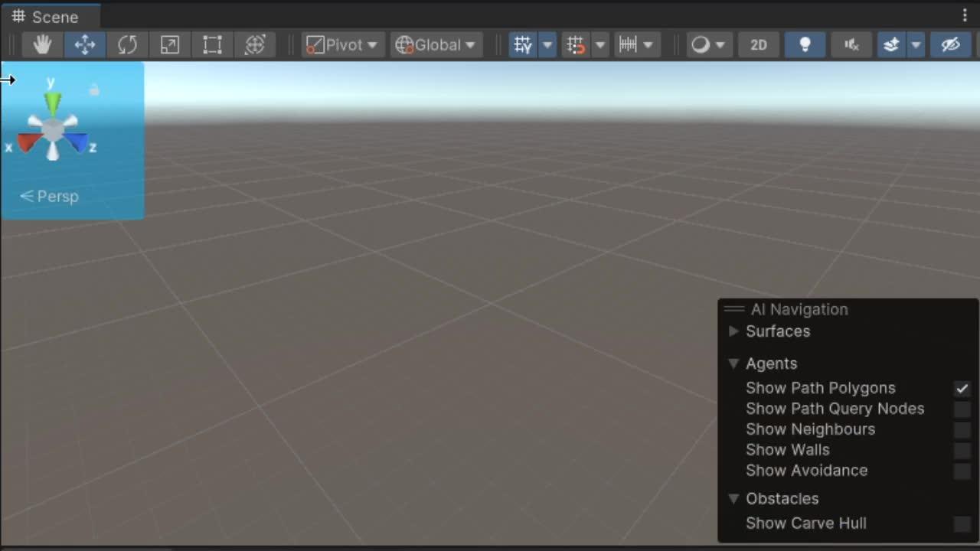
Task: Enable Show Carve Hull
Action: 962,523
